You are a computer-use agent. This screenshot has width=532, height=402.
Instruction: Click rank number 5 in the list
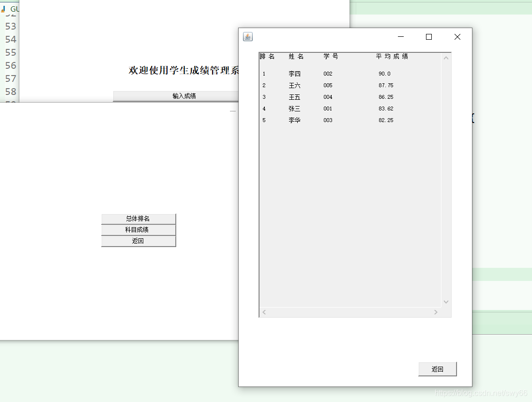(x=264, y=120)
